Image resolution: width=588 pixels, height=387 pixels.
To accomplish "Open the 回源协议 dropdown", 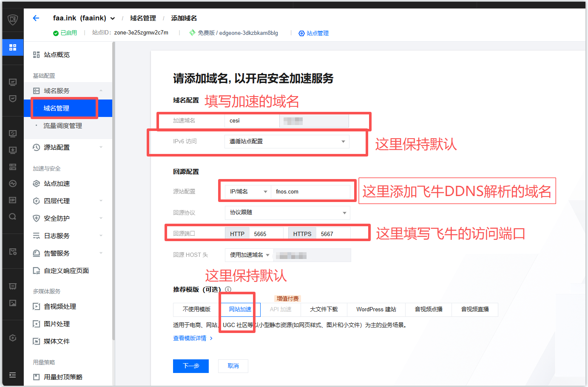I will click(287, 213).
